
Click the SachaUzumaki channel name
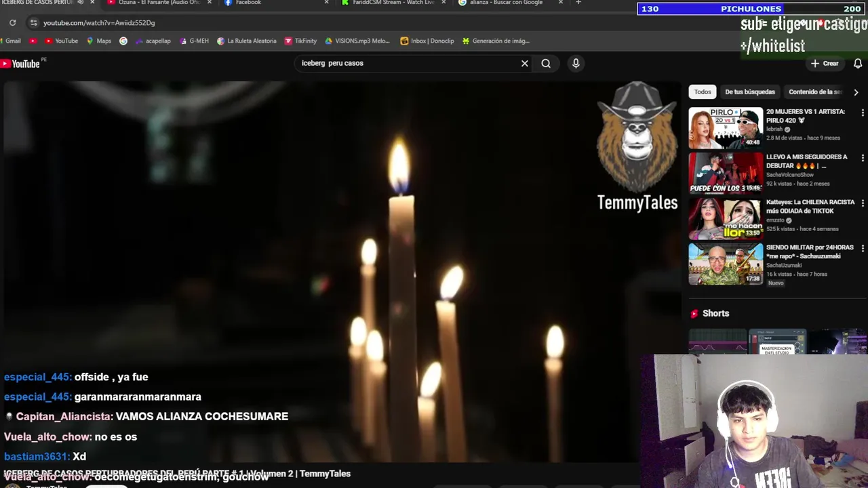click(784, 266)
